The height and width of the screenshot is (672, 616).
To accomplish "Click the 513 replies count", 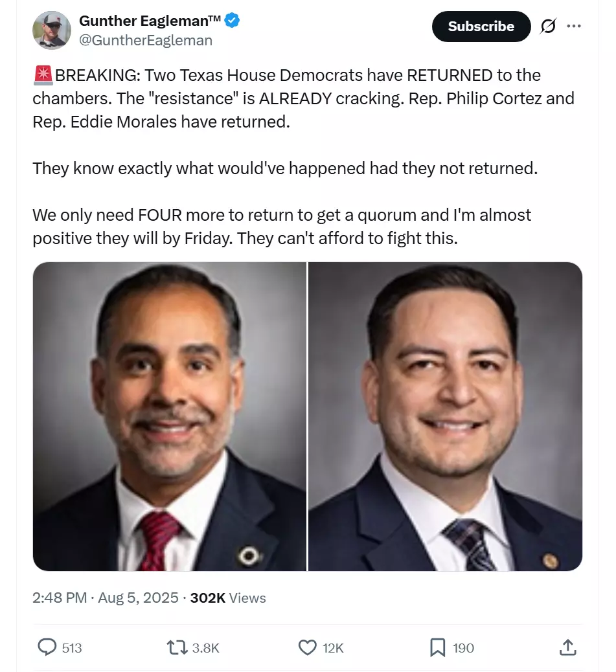I will point(72,647).
